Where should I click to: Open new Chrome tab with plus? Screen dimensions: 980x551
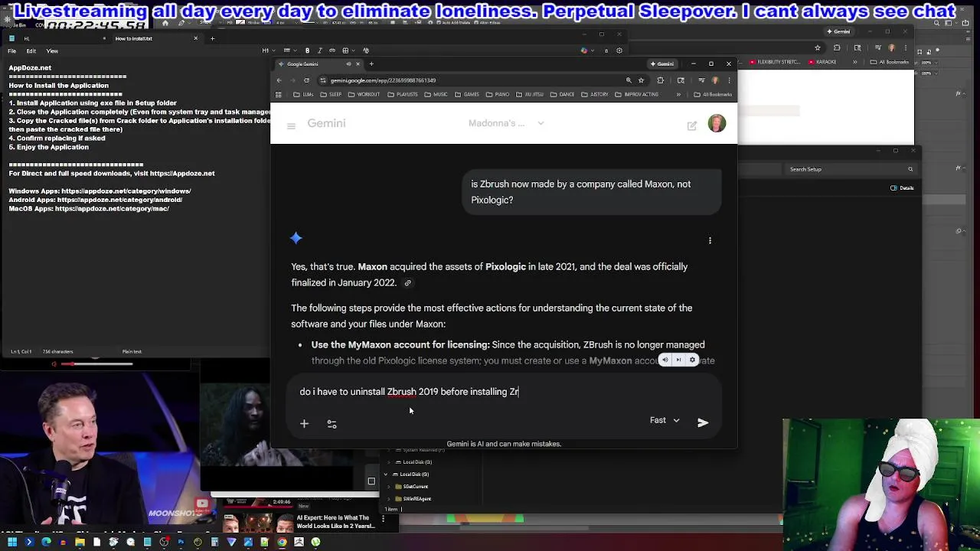371,64
